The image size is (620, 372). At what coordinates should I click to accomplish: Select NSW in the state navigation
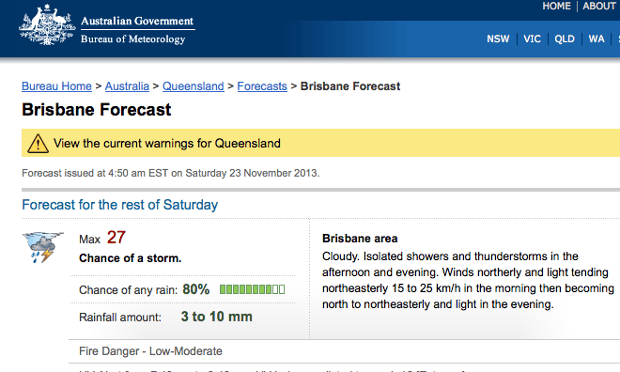pos(498,39)
